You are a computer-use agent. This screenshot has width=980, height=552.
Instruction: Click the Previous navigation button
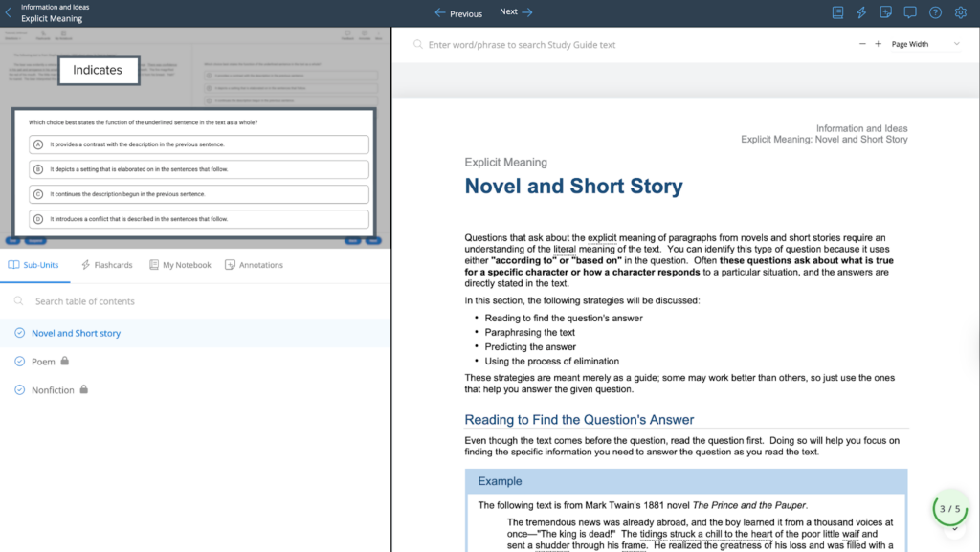(x=457, y=13)
